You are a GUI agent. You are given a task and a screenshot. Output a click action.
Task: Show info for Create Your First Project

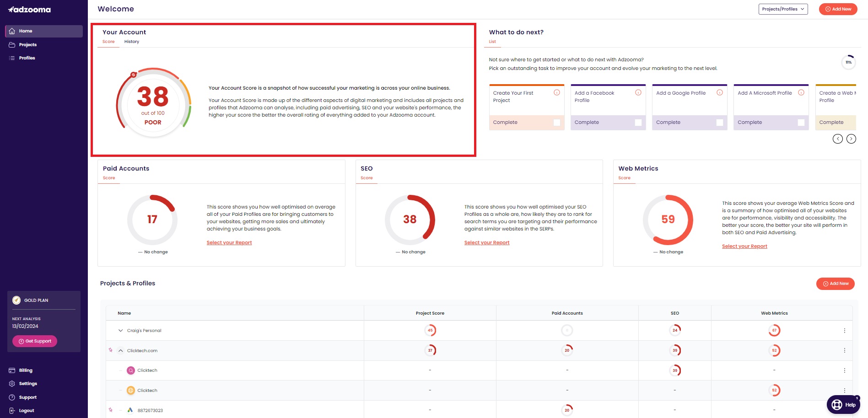click(x=557, y=92)
